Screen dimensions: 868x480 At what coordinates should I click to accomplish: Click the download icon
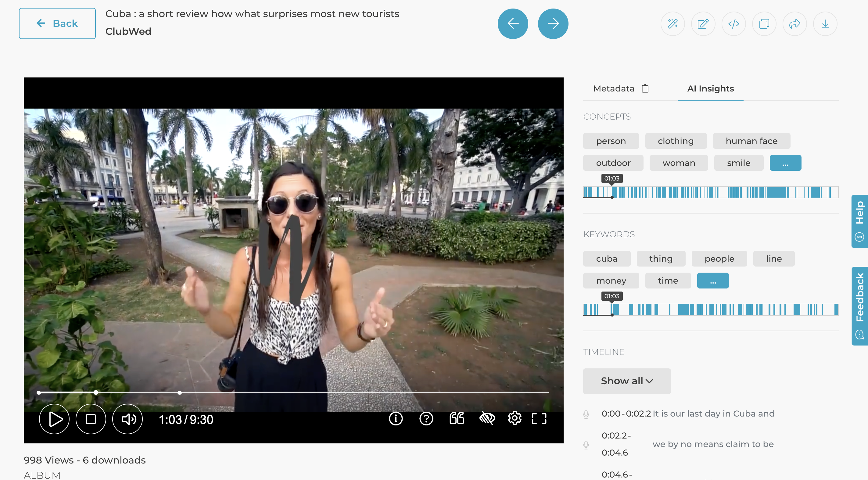click(825, 24)
